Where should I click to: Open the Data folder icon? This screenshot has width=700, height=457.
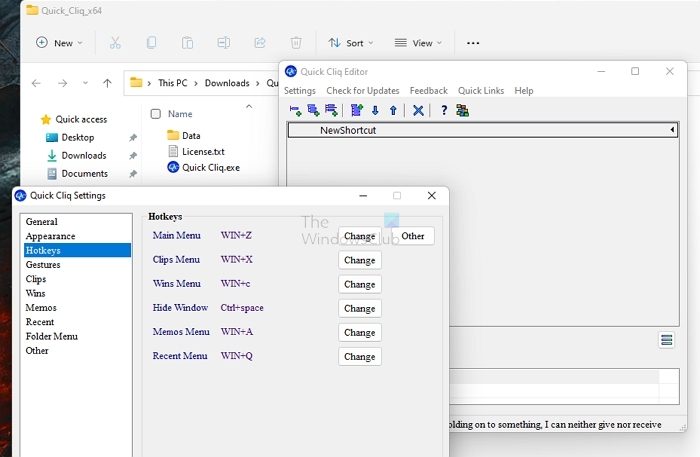pos(173,135)
